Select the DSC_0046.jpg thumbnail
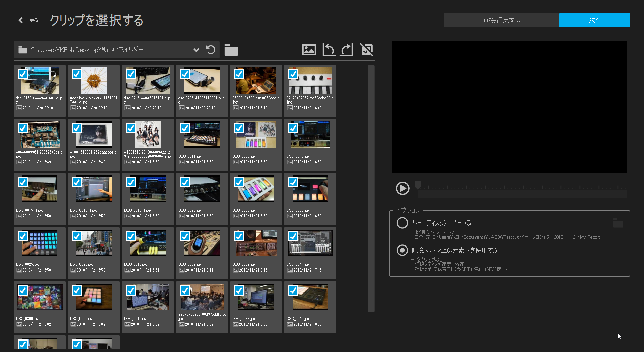 point(148,243)
